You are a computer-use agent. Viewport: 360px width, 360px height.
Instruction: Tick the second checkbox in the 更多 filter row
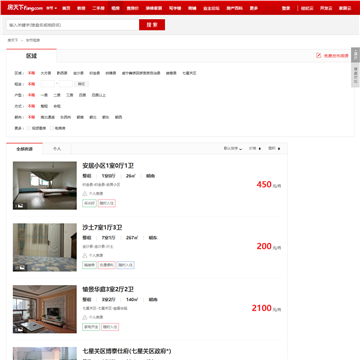[x=52, y=128]
